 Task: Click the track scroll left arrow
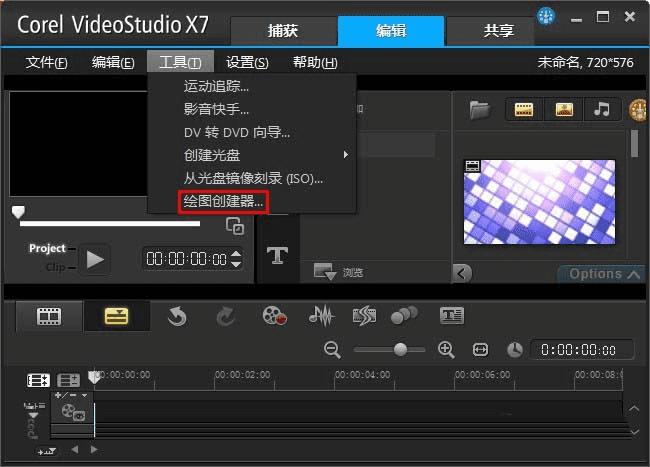tap(75, 450)
